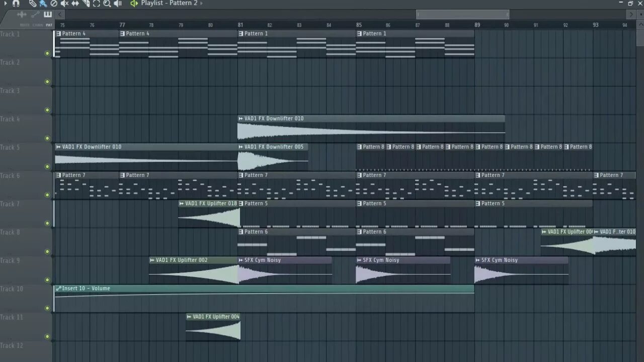Open clip menu of Insert 10 - Volume
Image resolution: width=644 pixels, height=362 pixels.
(x=59, y=289)
